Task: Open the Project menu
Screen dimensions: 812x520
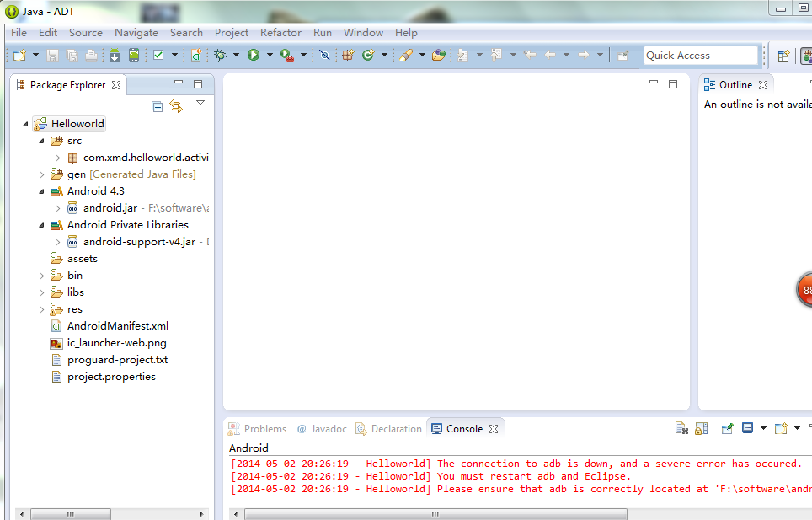Action: click(232, 33)
